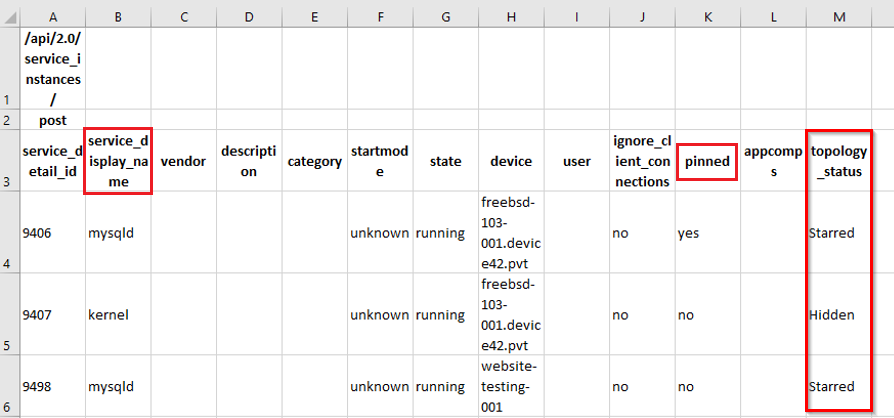Select row 5 header
Image resolution: width=894 pixels, height=418 pixels.
pos(9,314)
